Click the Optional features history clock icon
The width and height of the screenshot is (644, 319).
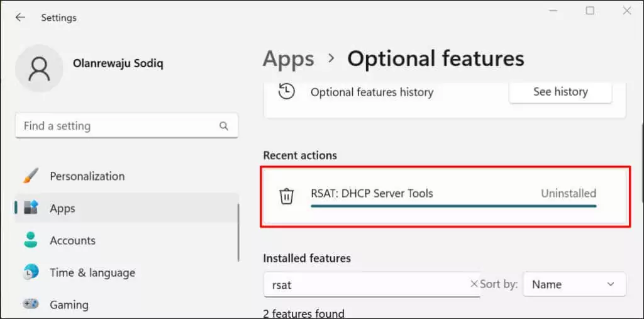click(x=286, y=92)
